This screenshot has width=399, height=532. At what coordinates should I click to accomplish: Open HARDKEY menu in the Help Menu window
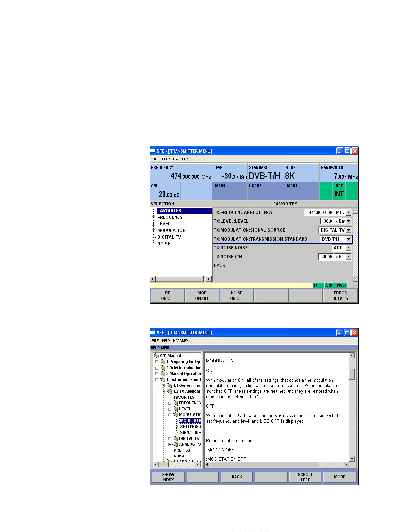[181, 341]
